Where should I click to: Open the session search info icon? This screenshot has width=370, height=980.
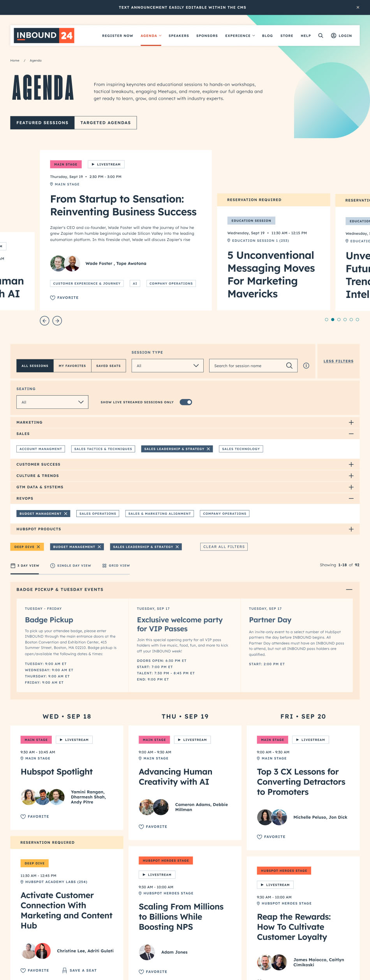tap(306, 366)
